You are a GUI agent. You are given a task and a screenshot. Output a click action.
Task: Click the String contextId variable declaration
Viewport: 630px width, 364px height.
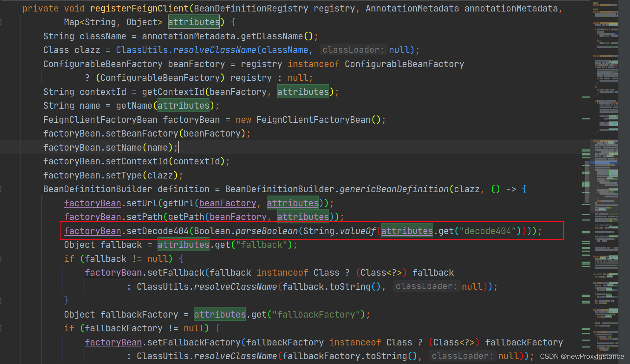coord(85,92)
